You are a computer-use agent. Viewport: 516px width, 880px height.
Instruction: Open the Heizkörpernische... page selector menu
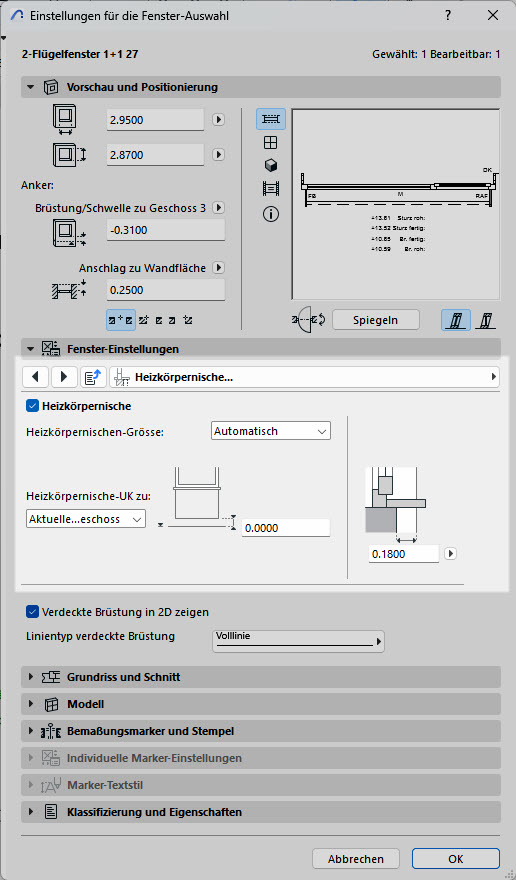pos(304,377)
